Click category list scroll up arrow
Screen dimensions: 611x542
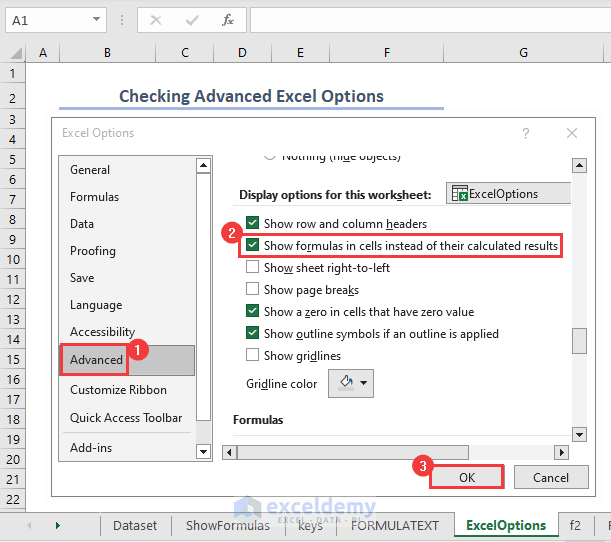[x=203, y=166]
